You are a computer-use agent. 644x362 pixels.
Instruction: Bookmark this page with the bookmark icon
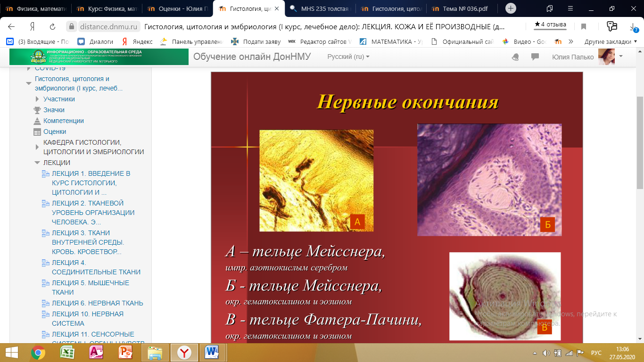tap(584, 26)
